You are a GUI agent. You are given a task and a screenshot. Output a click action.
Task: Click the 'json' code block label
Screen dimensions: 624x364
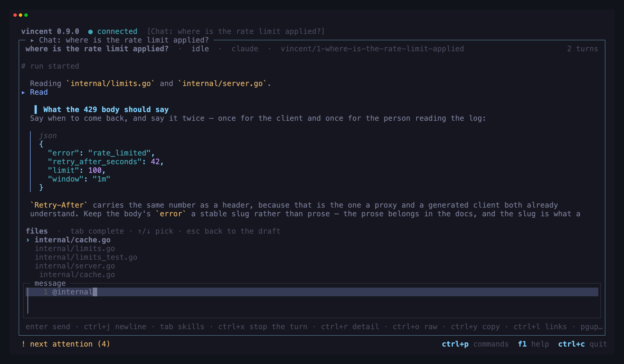coord(48,135)
